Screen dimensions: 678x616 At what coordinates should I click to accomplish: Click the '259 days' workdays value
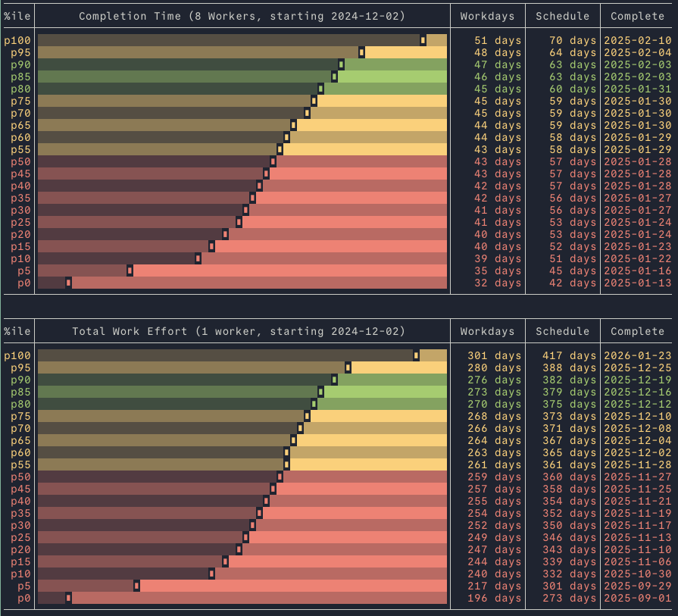click(x=494, y=477)
